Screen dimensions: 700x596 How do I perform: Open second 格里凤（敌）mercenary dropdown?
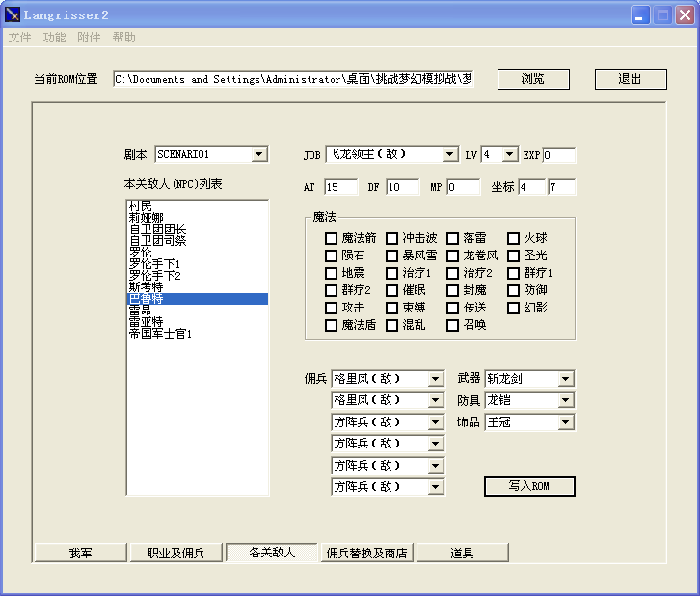[435, 400]
